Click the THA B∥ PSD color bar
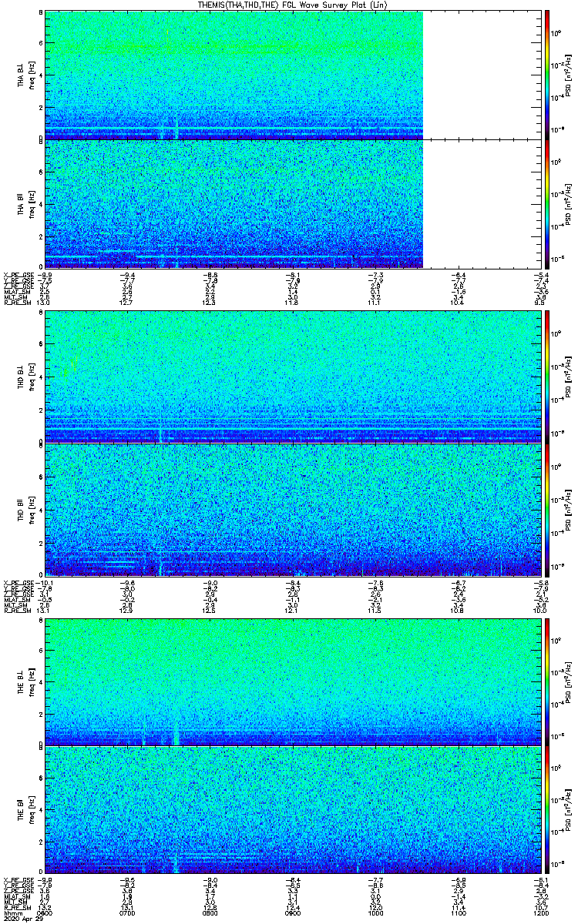 pyautogui.click(x=547, y=203)
